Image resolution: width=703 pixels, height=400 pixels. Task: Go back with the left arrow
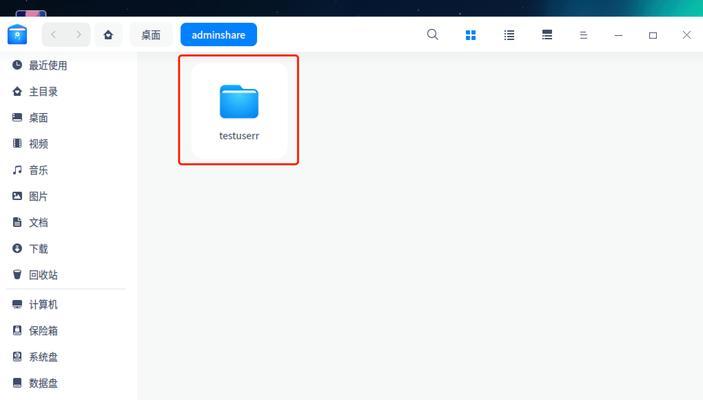coord(53,35)
